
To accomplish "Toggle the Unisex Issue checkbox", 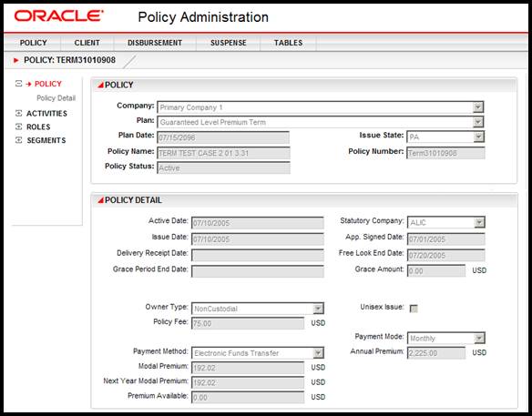I will pos(414,309).
